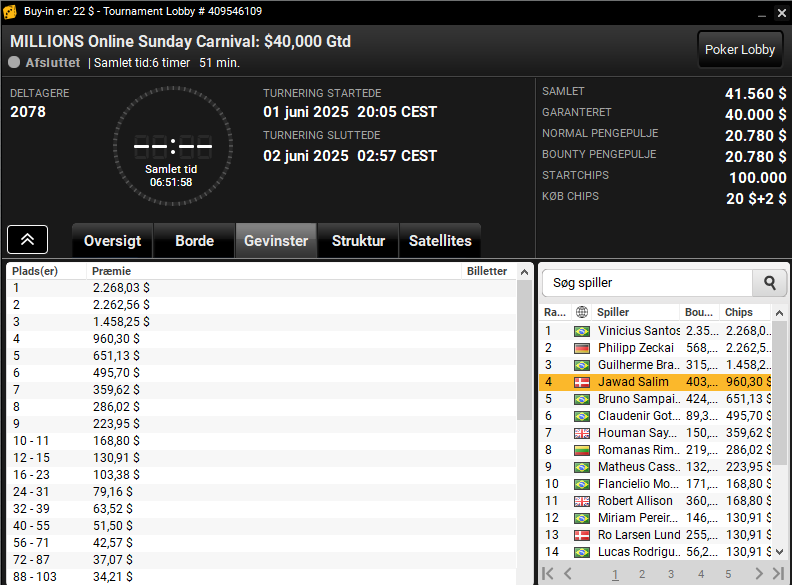
Task: Click scroll up arrow in player list
Action: click(x=779, y=313)
